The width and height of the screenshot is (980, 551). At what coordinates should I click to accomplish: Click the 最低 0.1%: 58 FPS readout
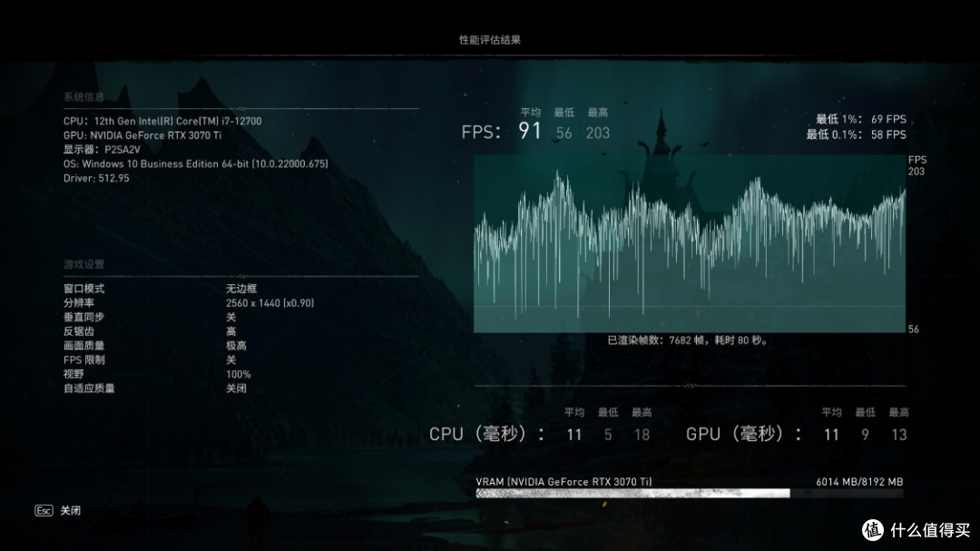point(856,134)
